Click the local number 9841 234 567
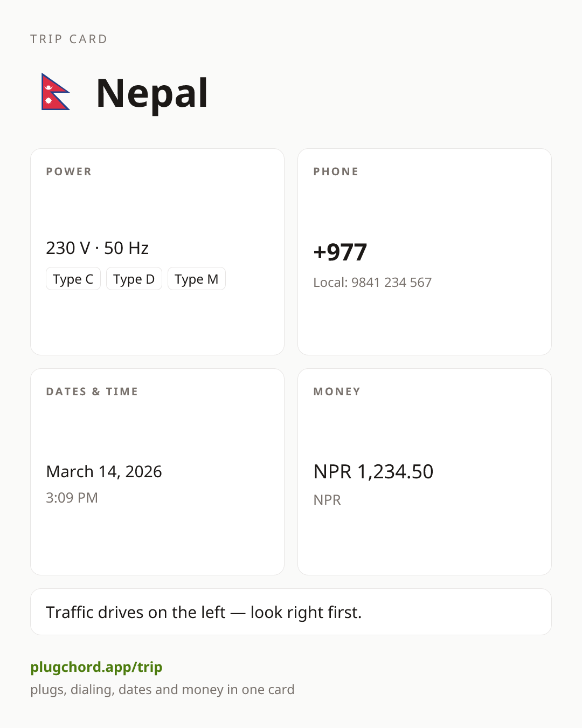The width and height of the screenshot is (582, 728). click(x=391, y=283)
